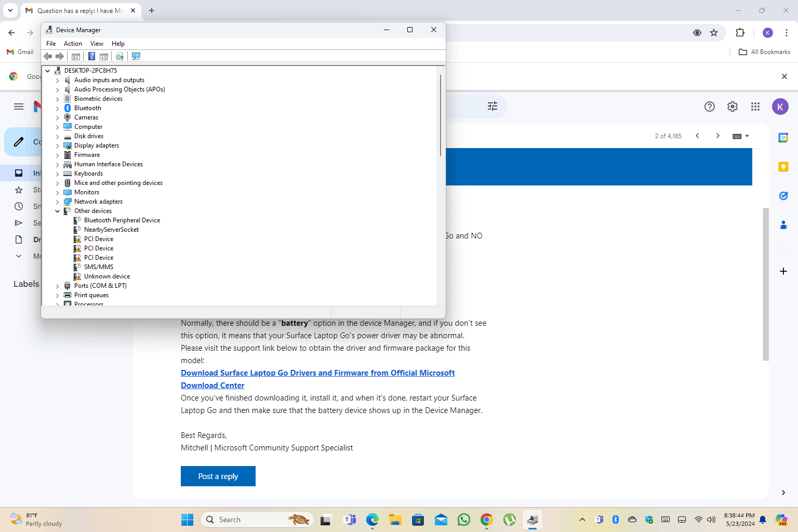Open Google Keep in Gmail side panel
This screenshot has height=532, width=798.
[x=783, y=167]
